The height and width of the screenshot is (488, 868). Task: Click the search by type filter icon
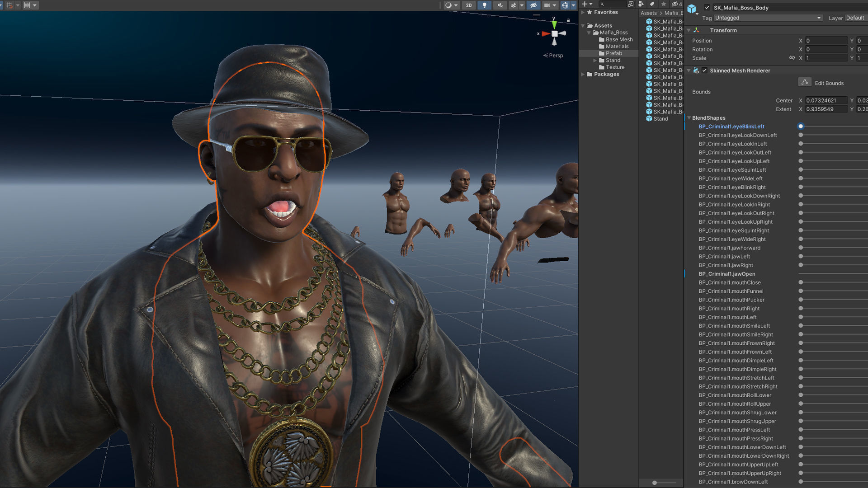click(641, 4)
